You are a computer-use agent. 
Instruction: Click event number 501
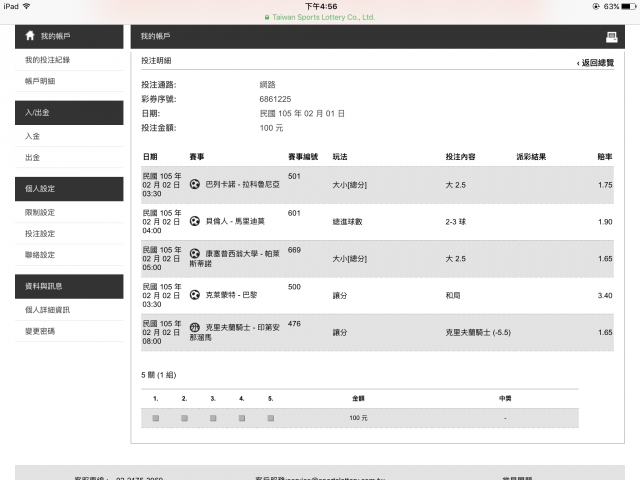tap(294, 176)
